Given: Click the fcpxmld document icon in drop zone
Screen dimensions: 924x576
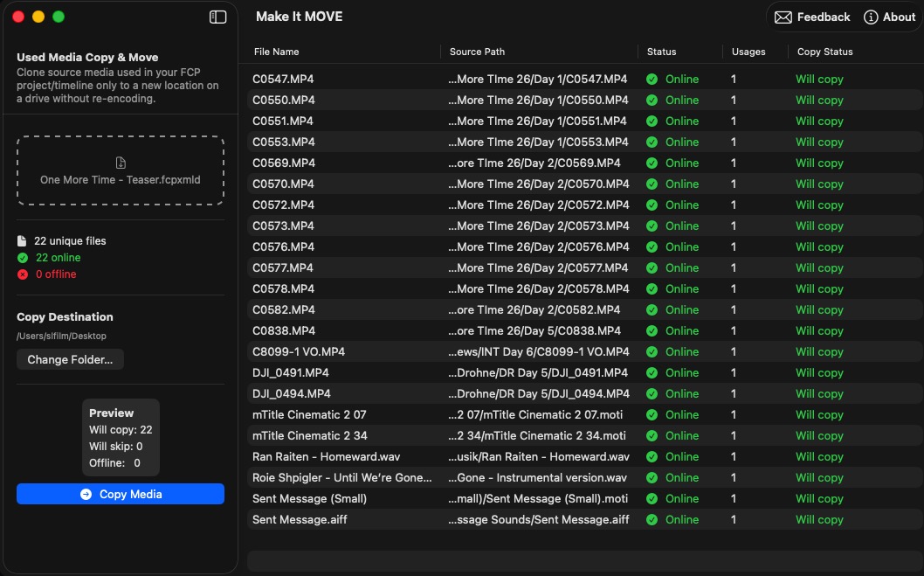Looking at the screenshot, I should [x=121, y=163].
